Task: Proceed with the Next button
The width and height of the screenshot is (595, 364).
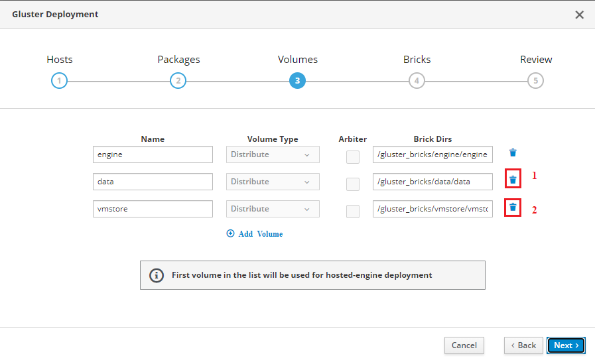Action: (566, 345)
